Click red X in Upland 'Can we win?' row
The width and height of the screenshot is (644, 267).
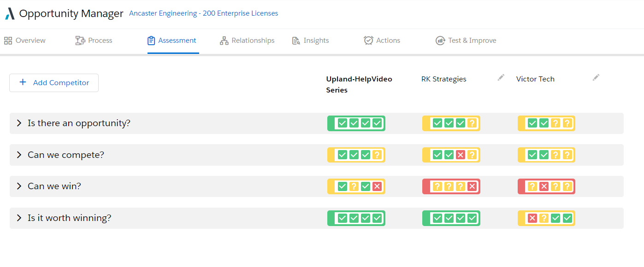pos(377,186)
